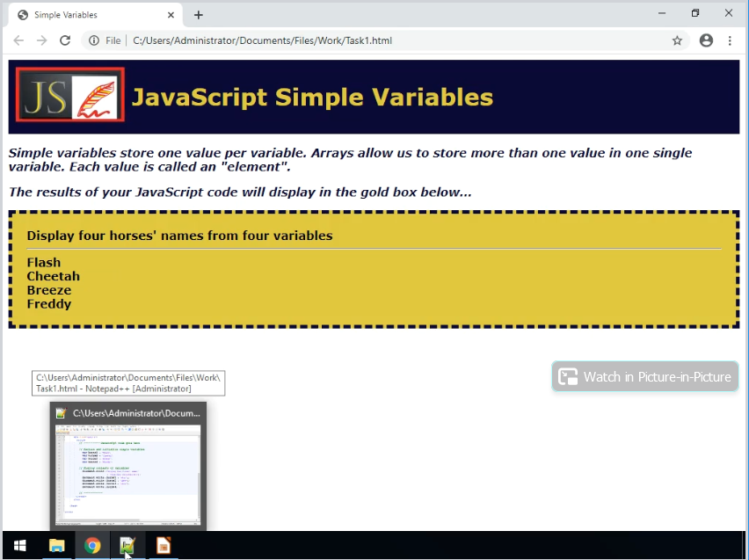Open the orange document app in the taskbar
The width and height of the screenshot is (749, 560).
pyautogui.click(x=164, y=545)
